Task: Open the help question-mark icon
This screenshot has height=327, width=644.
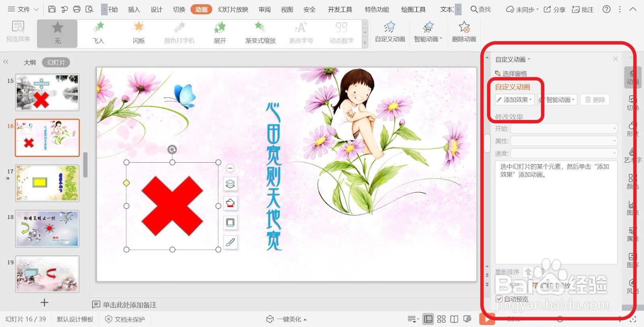Action: (607, 9)
